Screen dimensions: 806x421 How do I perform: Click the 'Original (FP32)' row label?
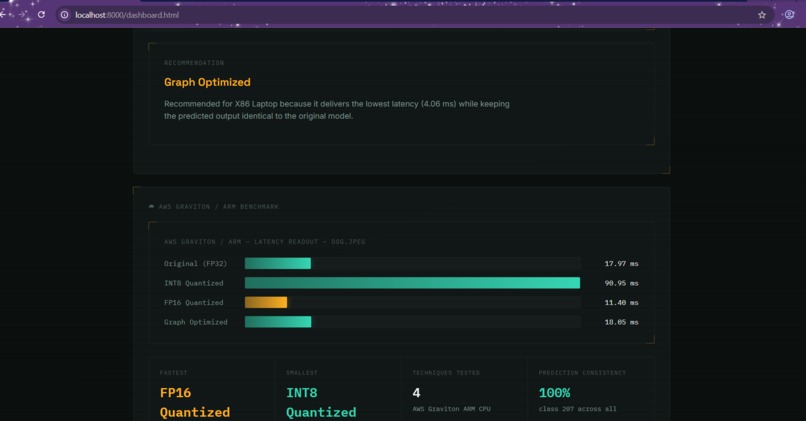click(x=195, y=264)
